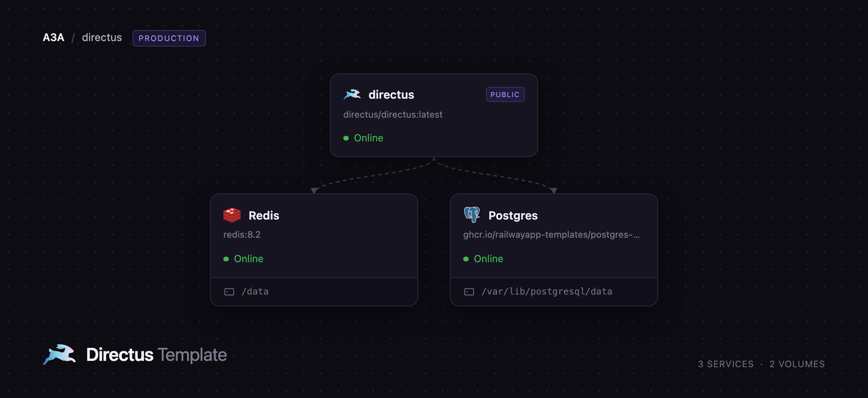Click the /data volume path on Redis
This screenshot has width=868, height=398.
pos(255,291)
